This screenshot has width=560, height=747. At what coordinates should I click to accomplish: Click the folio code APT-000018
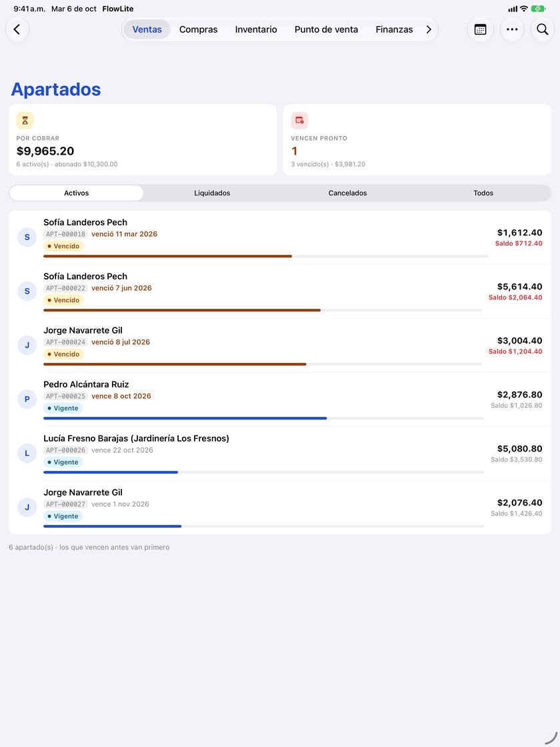(66, 234)
